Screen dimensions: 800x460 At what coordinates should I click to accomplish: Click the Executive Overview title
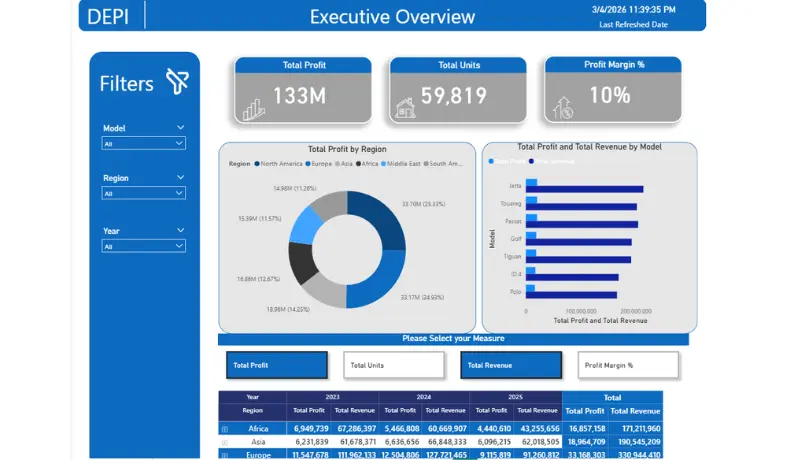[x=392, y=17]
